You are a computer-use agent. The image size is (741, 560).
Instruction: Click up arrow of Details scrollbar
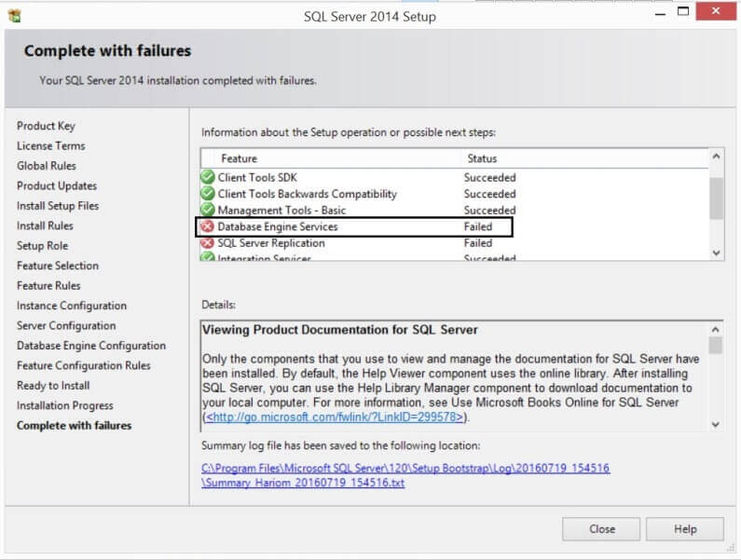coord(716,329)
